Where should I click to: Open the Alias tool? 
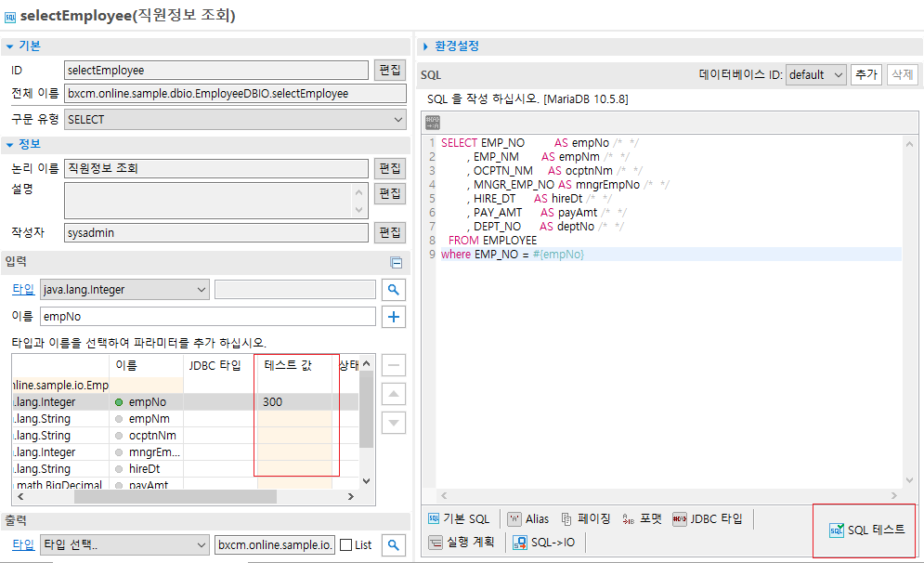[x=529, y=518]
